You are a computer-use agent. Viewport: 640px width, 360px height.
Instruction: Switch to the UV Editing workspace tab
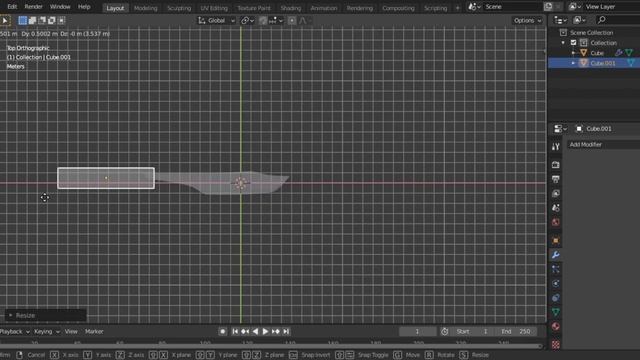tap(214, 8)
